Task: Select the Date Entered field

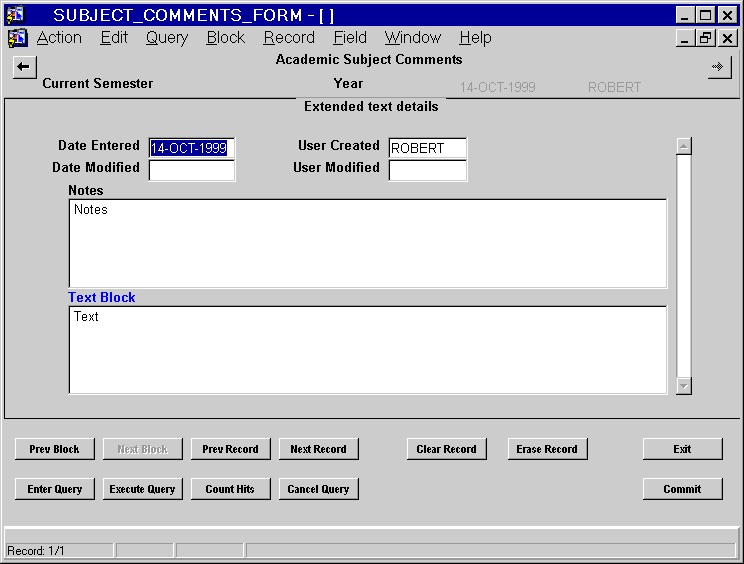Action: (192, 148)
